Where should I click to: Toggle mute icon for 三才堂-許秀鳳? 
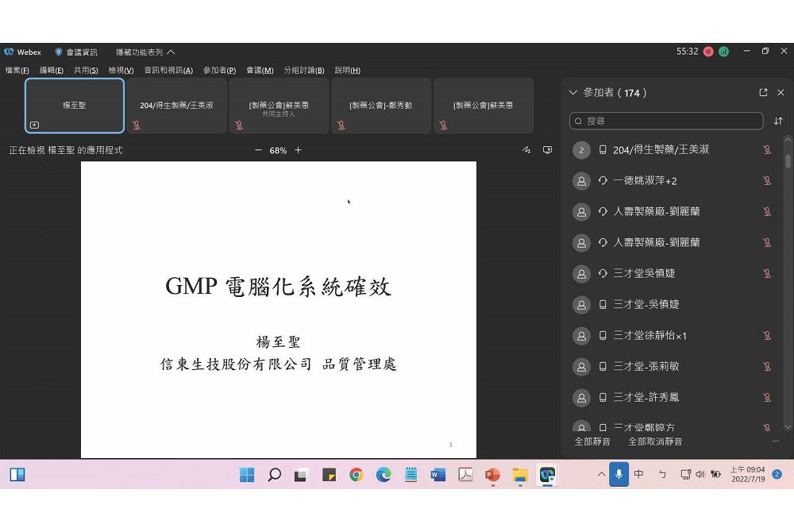(x=767, y=397)
